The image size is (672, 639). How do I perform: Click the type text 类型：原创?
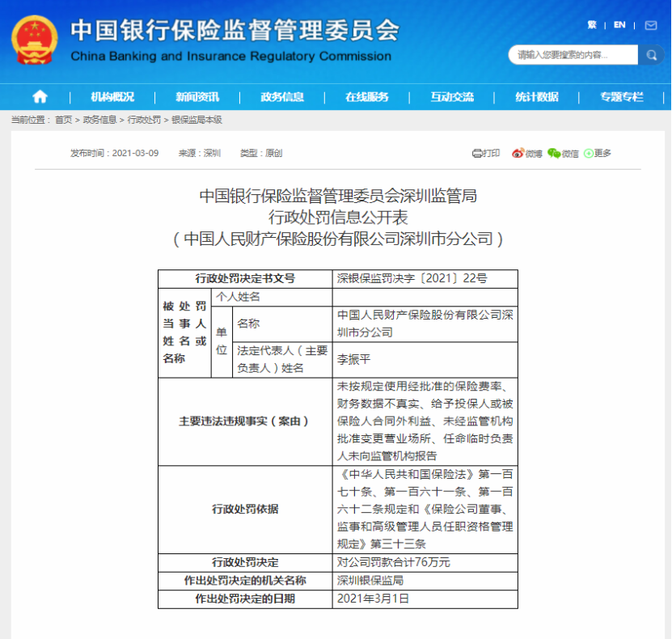tap(261, 153)
